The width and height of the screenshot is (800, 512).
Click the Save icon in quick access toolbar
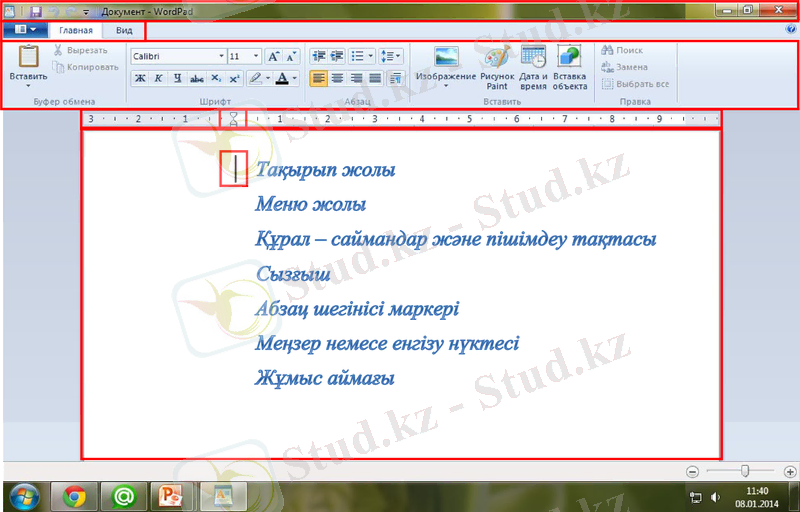36,11
